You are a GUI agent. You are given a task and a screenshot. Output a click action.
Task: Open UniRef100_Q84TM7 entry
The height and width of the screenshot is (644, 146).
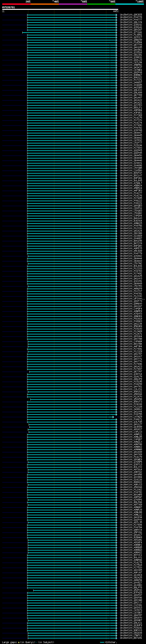pyautogui.click(x=131, y=615)
